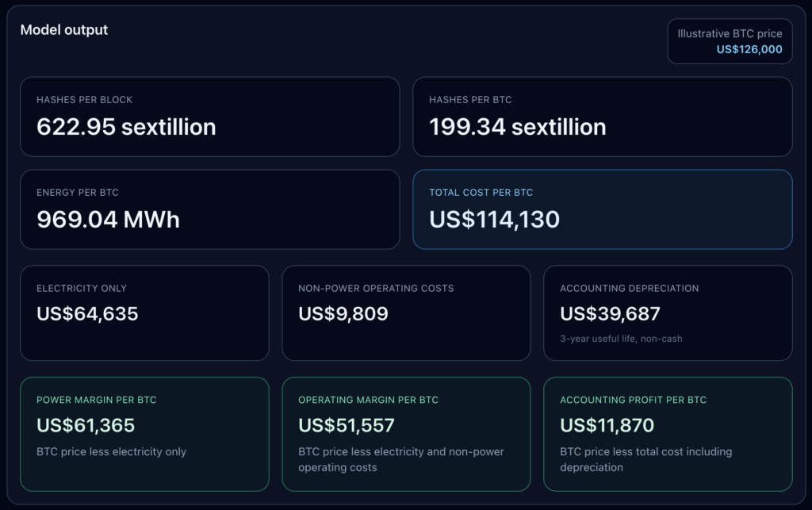Screen dimensions: 812x510
Task: Select the US$61,365 power margin value
Action: coord(85,425)
